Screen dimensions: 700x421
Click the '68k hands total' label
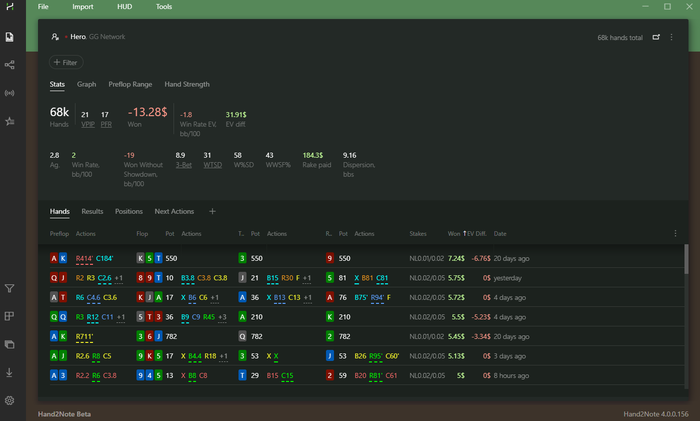(620, 38)
